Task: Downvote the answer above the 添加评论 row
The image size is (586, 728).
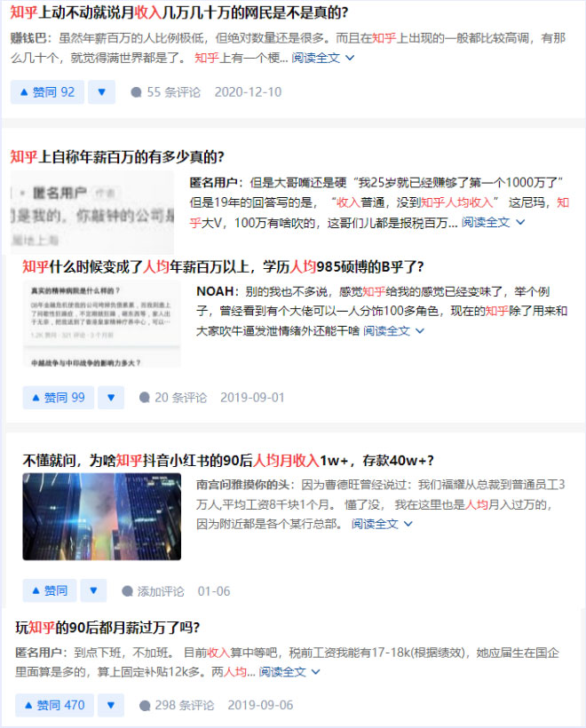Action: point(93,590)
